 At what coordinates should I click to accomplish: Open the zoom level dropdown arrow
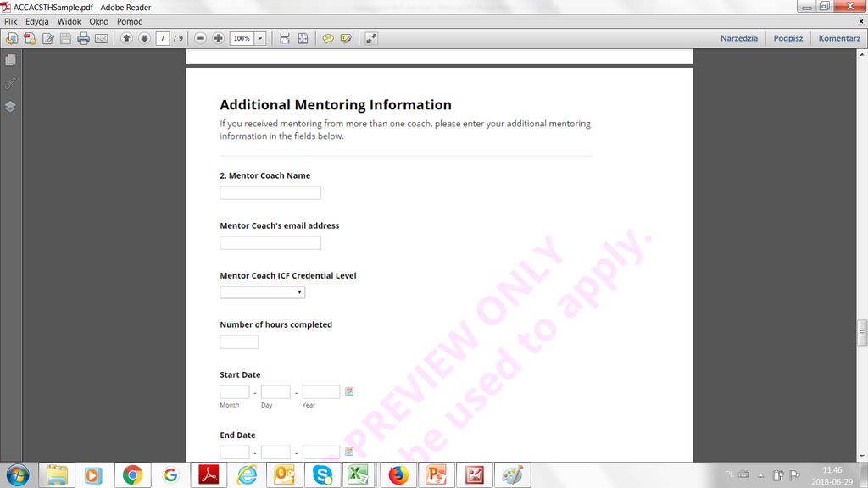[x=260, y=38]
